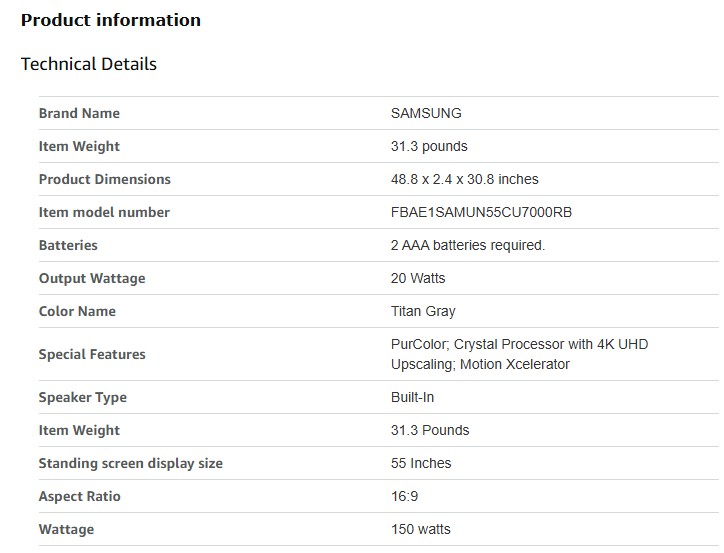Click the Special Features label
Screen dimensions: 724x553
92,354
